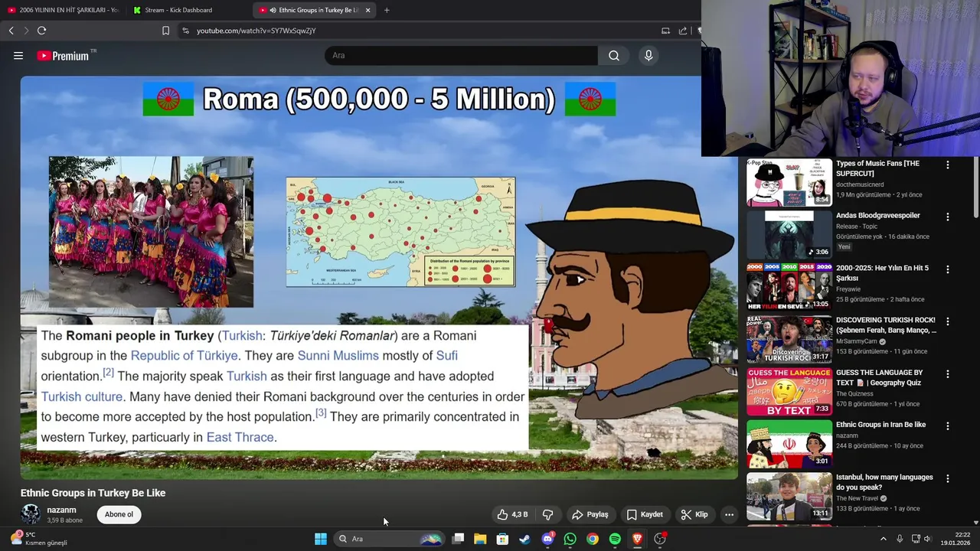The width and height of the screenshot is (980, 551).
Task: Open Istanbul, how many languages do you speak
Action: pyautogui.click(x=884, y=482)
